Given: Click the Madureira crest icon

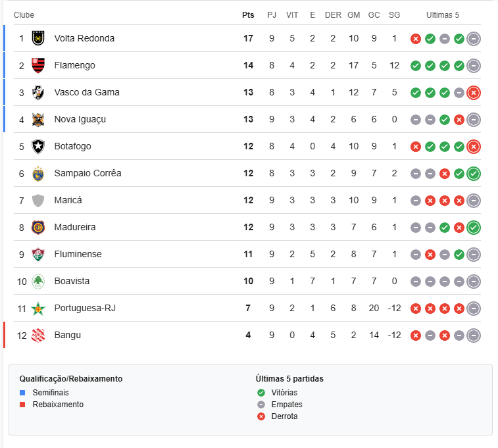Looking at the screenshot, I should (x=38, y=228).
